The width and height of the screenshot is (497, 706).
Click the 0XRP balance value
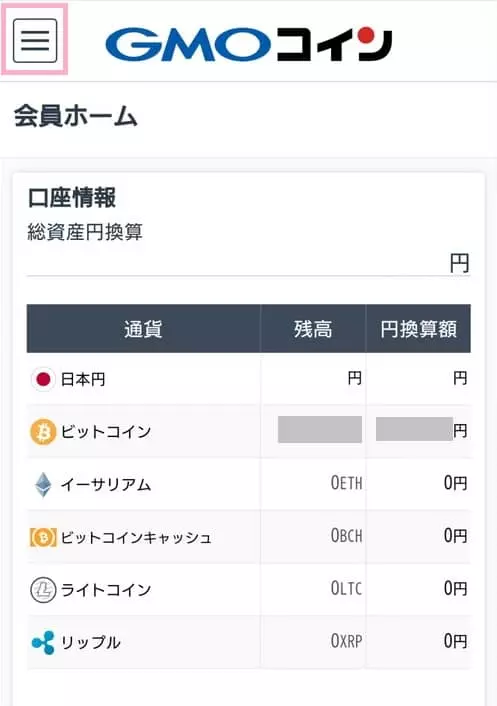(x=347, y=641)
